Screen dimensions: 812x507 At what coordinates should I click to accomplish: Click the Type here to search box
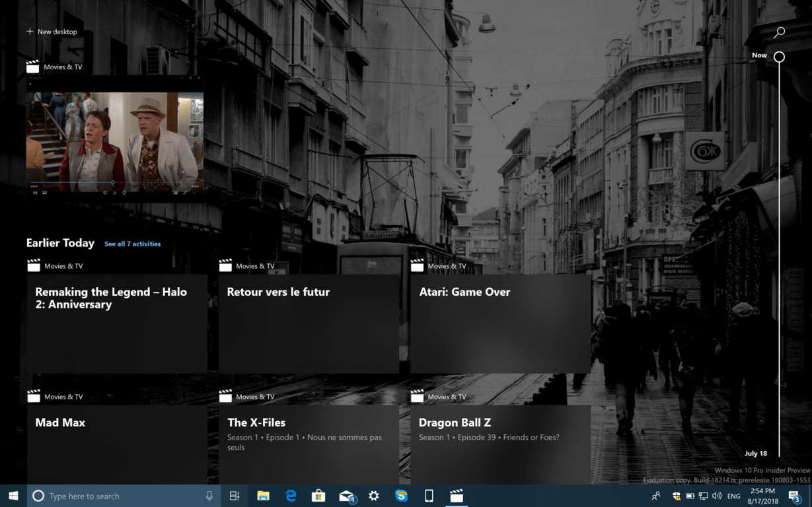[x=124, y=496]
